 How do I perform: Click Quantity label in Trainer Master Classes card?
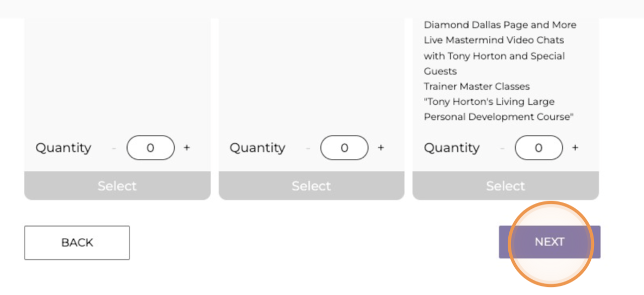(x=452, y=147)
